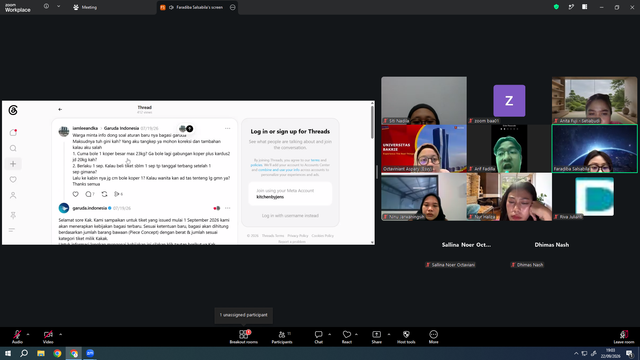Click the remote control icon in the title bar
The width and height of the screenshot is (640, 360).
571,7
